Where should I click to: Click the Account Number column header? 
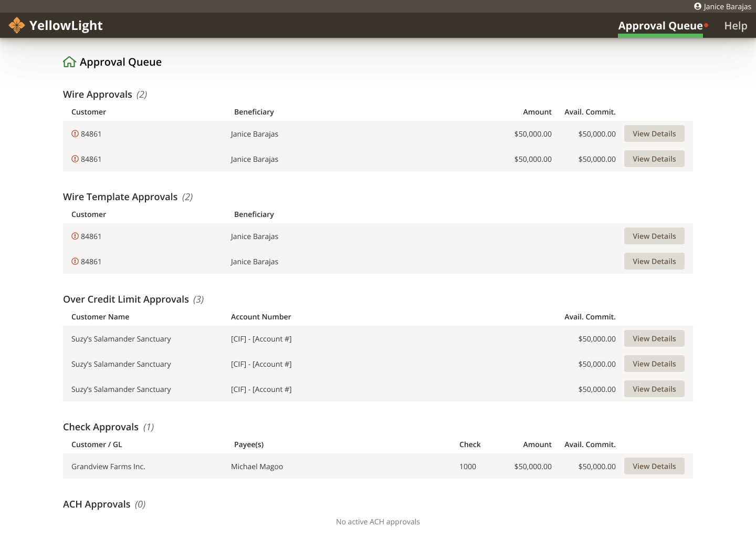click(261, 317)
